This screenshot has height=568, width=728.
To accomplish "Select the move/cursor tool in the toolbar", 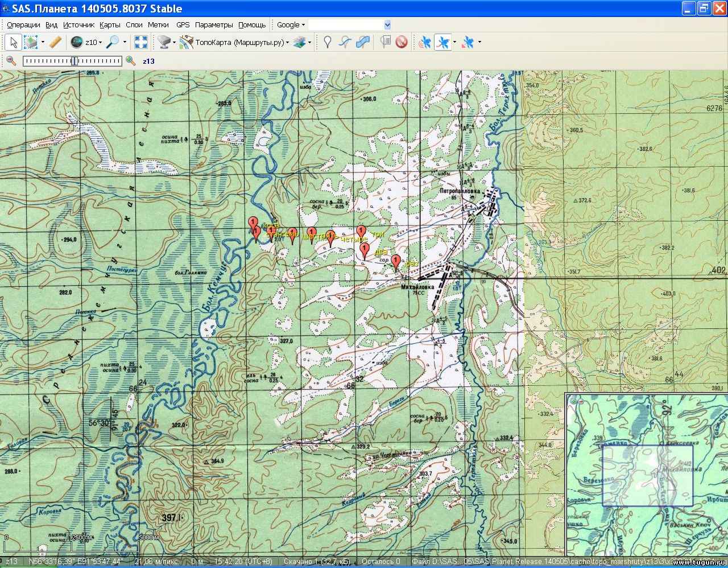I will [14, 42].
